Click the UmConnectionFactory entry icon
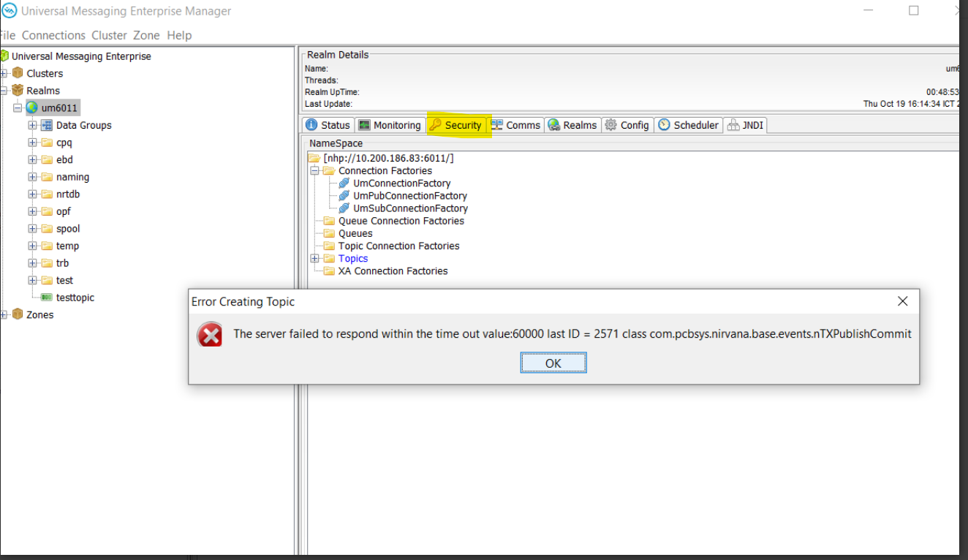The image size is (968, 560). point(344,183)
